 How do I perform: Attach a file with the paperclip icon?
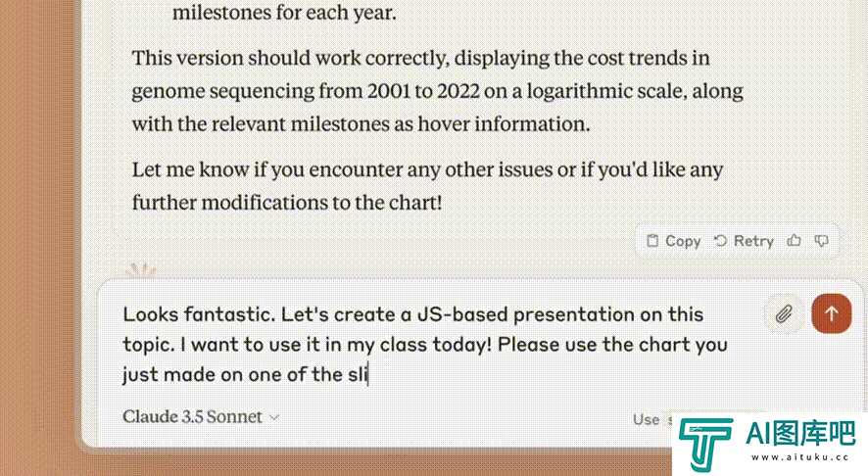[784, 313]
